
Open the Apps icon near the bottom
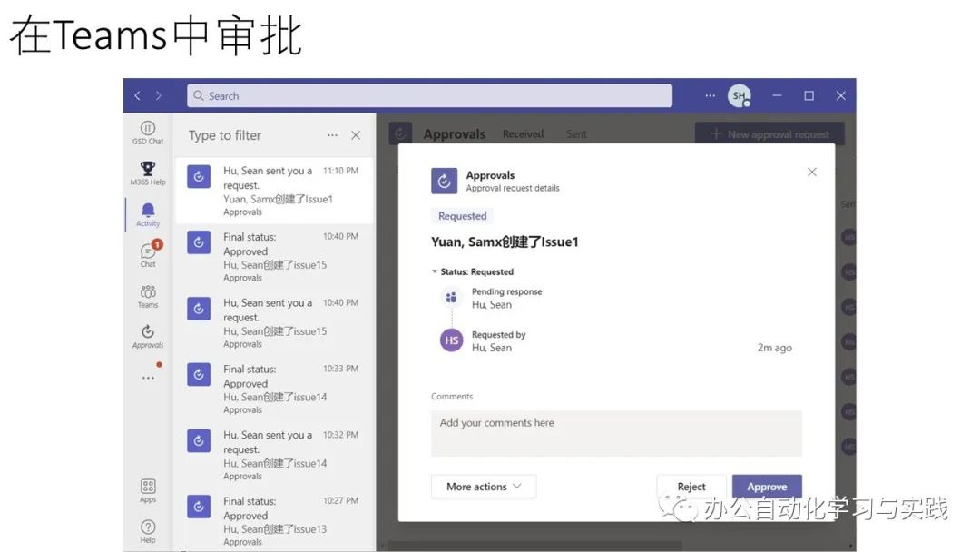(147, 490)
